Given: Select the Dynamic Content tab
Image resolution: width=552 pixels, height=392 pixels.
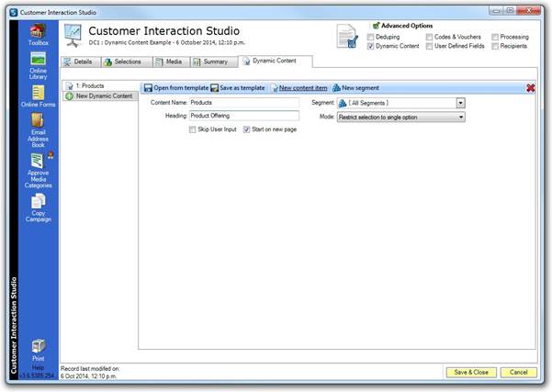Looking at the screenshot, I should (275, 61).
